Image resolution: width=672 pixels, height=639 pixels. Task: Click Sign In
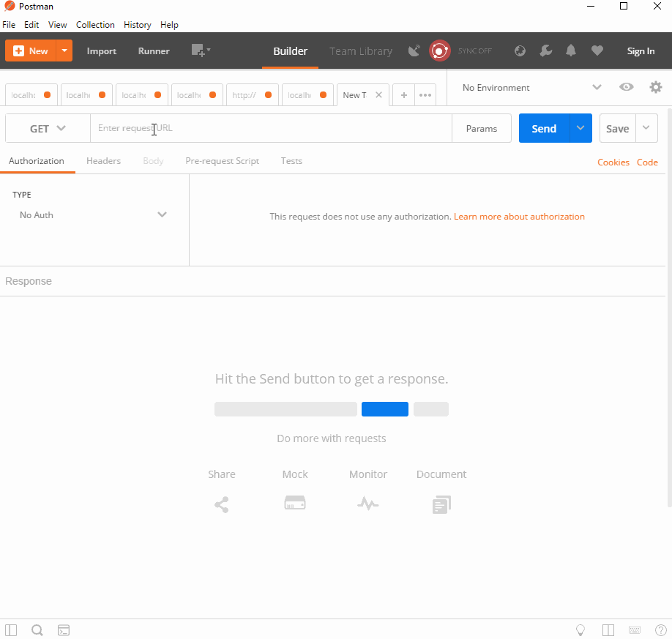click(x=641, y=51)
